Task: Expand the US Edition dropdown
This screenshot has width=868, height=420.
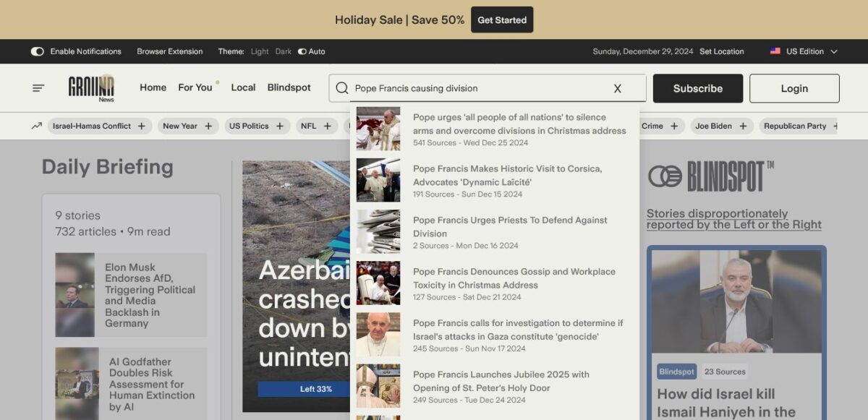Action: (804, 51)
